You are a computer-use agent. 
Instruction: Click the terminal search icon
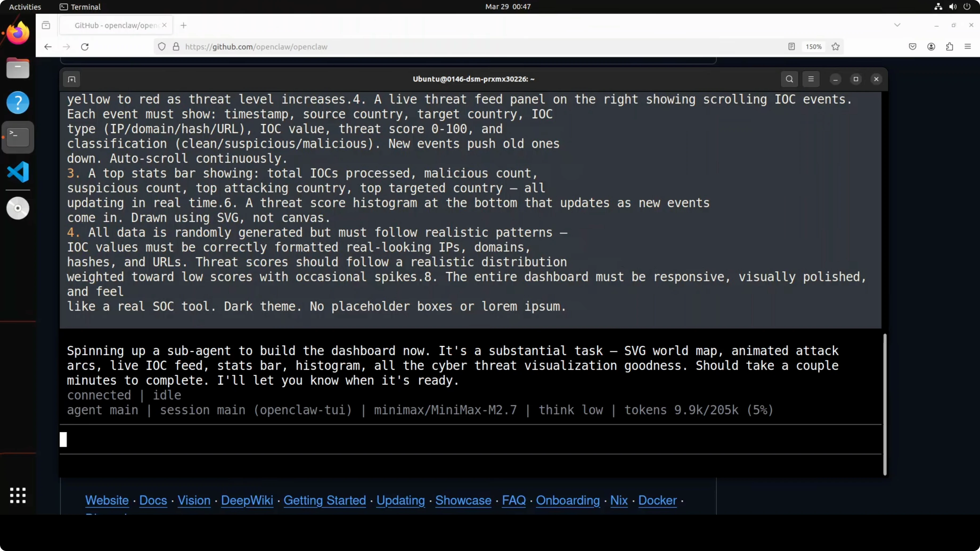tap(789, 79)
